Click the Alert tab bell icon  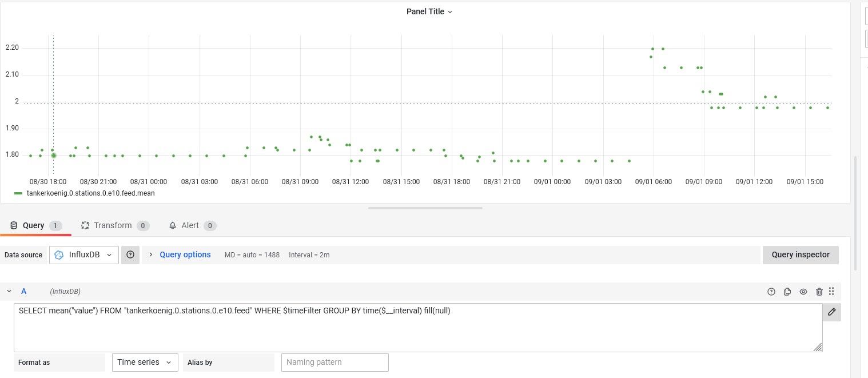(x=173, y=226)
